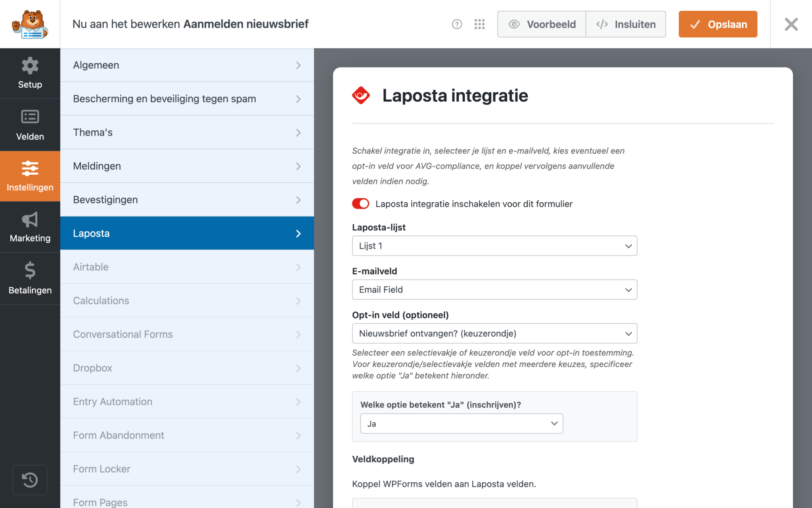Open the Betalingen dollar icon
The image size is (812, 508).
(x=30, y=271)
